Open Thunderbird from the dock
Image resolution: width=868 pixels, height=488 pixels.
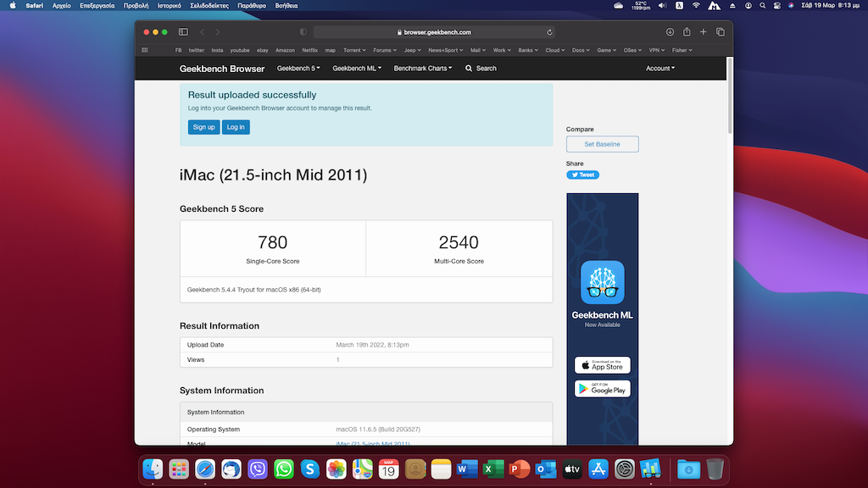click(x=231, y=469)
